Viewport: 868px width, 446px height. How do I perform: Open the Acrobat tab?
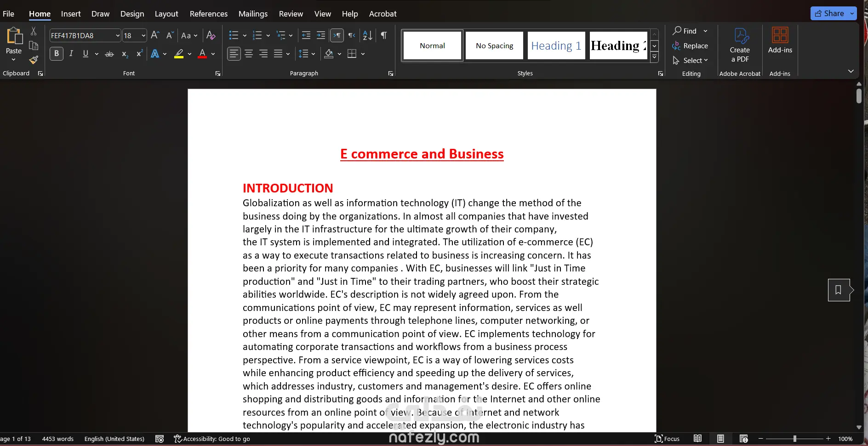click(x=383, y=14)
